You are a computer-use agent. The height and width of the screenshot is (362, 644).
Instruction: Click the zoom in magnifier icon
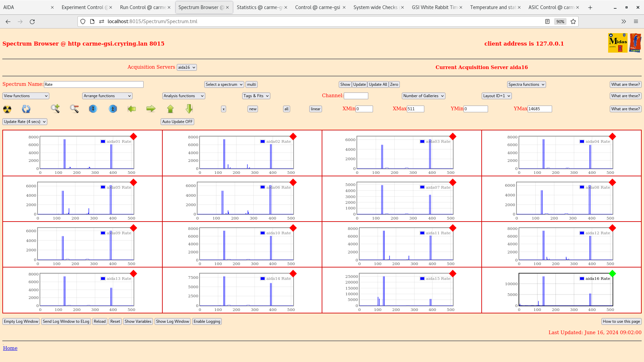pyautogui.click(x=55, y=109)
